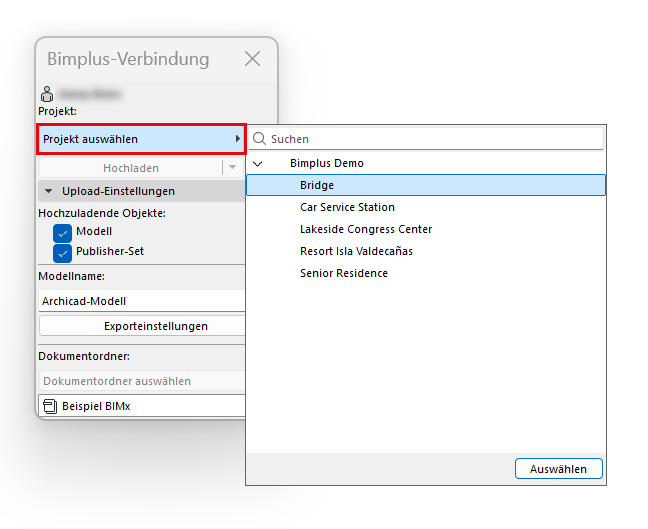The height and width of the screenshot is (529, 648).
Task: Click the Projekt auswählen arrow icon
Action: (x=238, y=139)
